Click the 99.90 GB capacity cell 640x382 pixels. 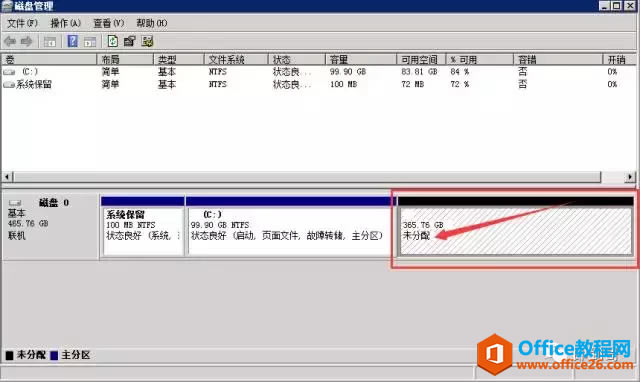(348, 72)
